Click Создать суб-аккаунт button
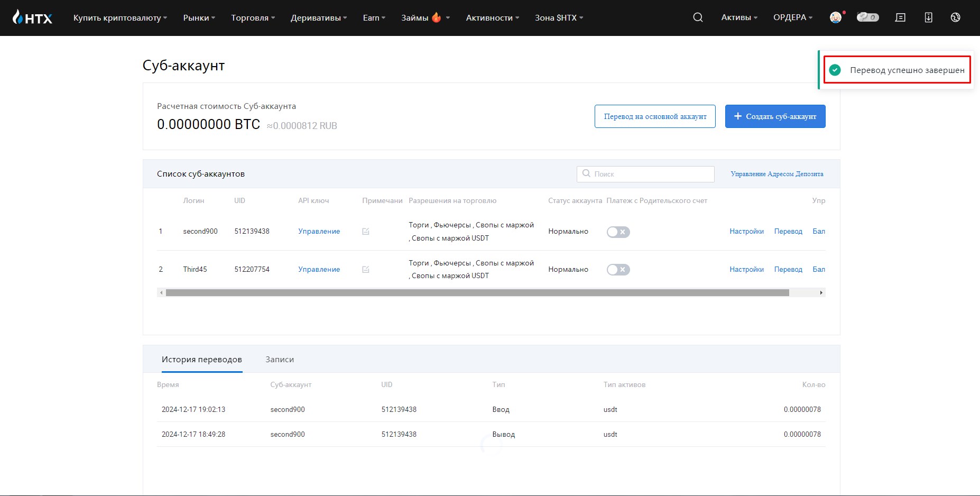Viewport: 980px width, 496px height. tap(775, 116)
